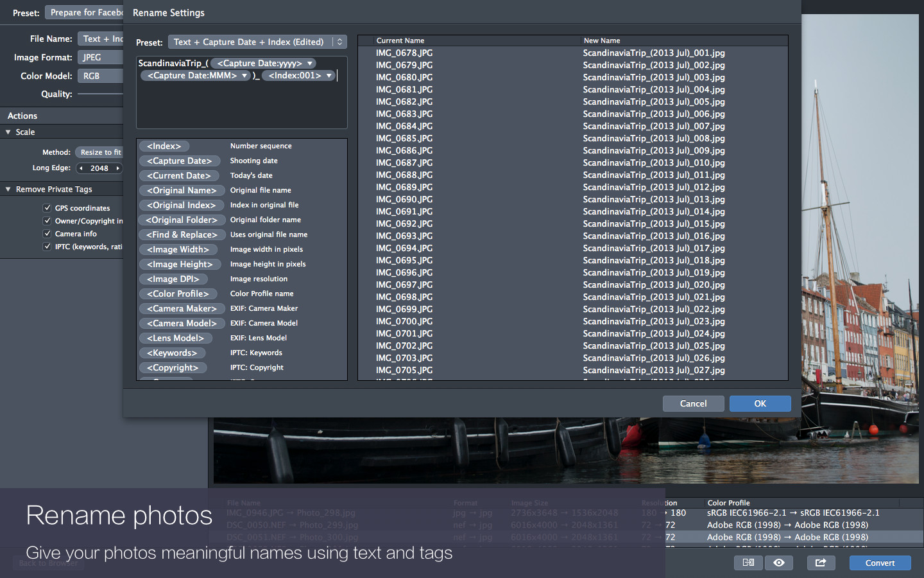Select IMG_0700.JPG in current names
Screen dimensions: 924x578
click(404, 322)
